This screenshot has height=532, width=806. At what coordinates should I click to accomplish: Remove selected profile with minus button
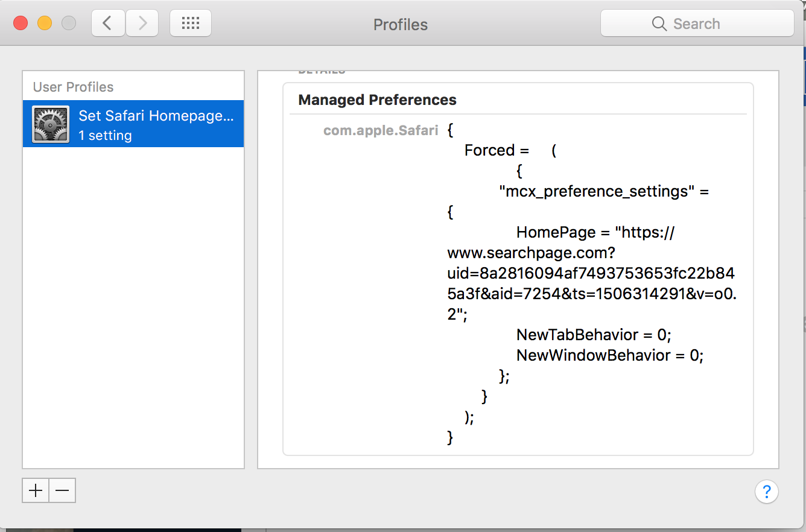62,490
